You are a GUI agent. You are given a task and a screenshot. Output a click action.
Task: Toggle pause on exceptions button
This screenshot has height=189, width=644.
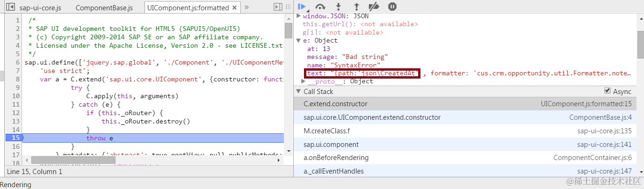[x=392, y=7]
